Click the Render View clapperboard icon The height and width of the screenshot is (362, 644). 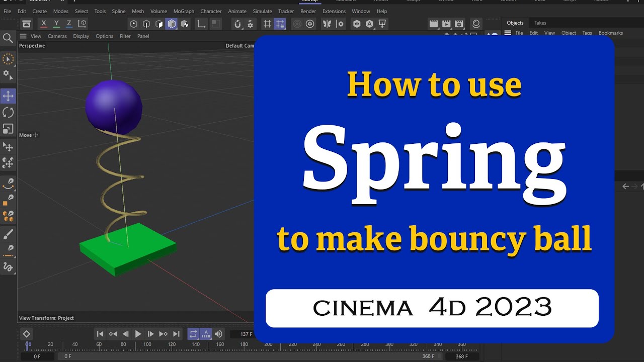433,24
